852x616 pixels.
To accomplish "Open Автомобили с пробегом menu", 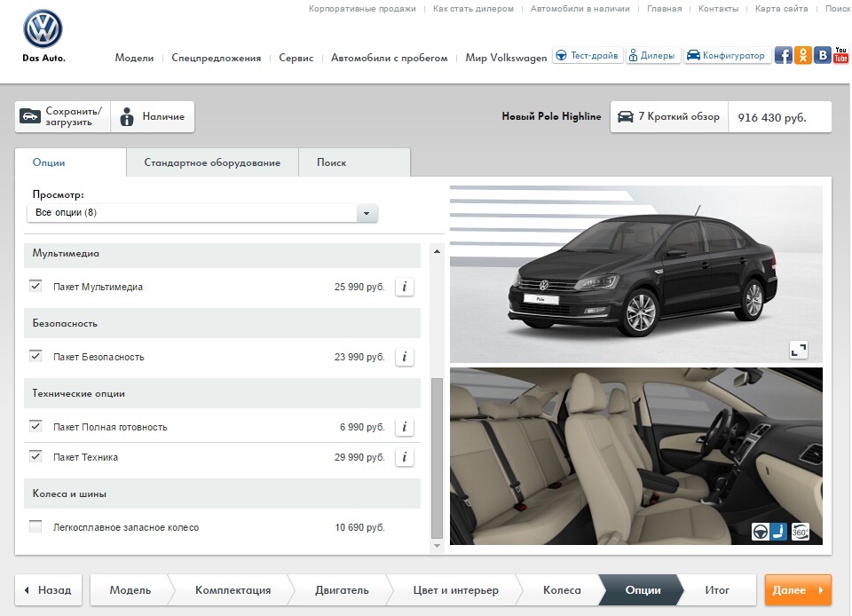I will pos(390,58).
